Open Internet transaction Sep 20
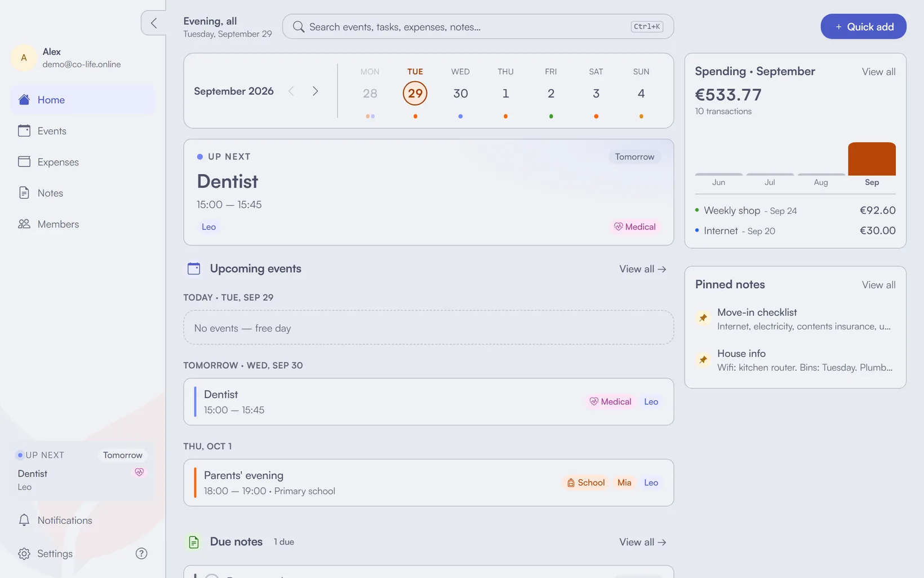The height and width of the screenshot is (578, 924). 795,231
